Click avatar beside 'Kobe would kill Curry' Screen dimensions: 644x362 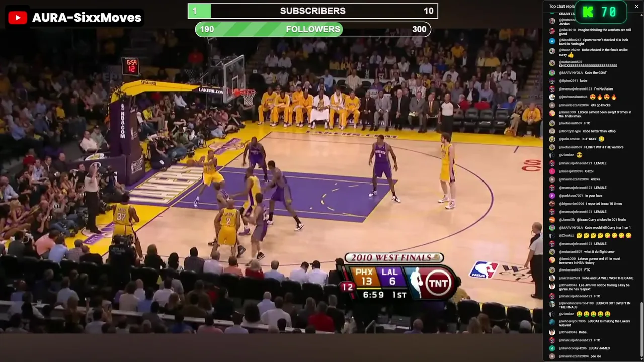click(552, 228)
